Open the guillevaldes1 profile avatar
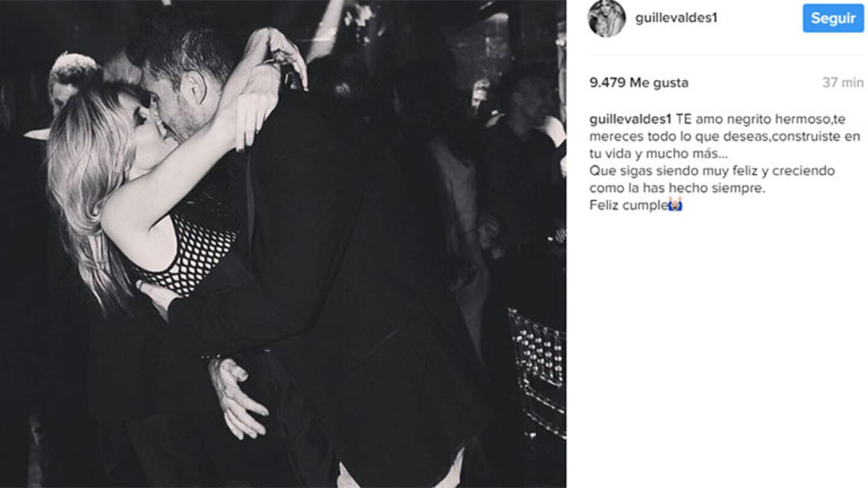This screenshot has height=488, width=868. point(606,19)
